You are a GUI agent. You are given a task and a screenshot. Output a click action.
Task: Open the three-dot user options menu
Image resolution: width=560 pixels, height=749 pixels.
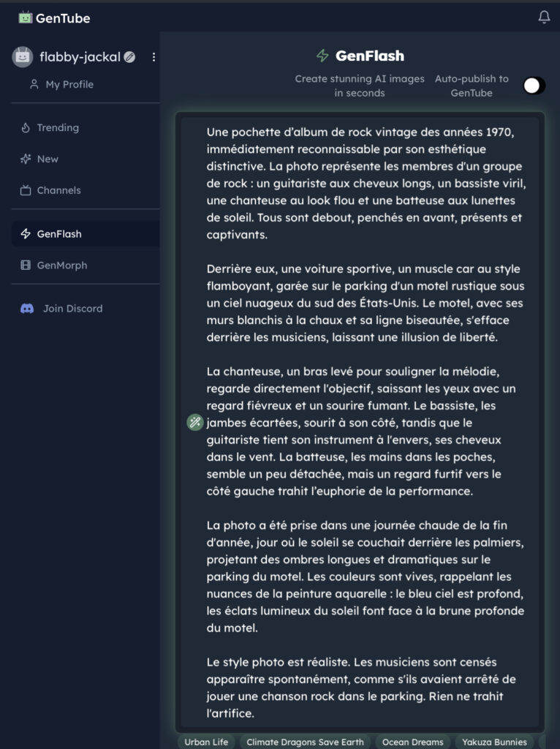[x=154, y=57]
